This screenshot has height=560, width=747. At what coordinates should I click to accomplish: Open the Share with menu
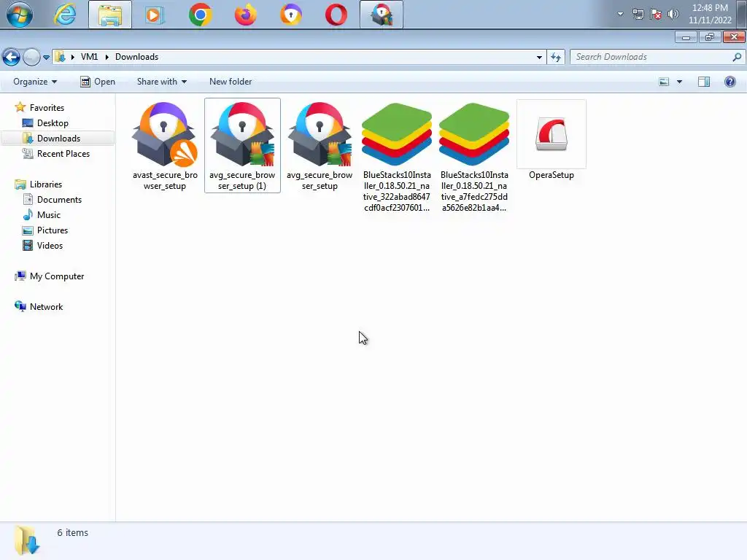point(161,82)
